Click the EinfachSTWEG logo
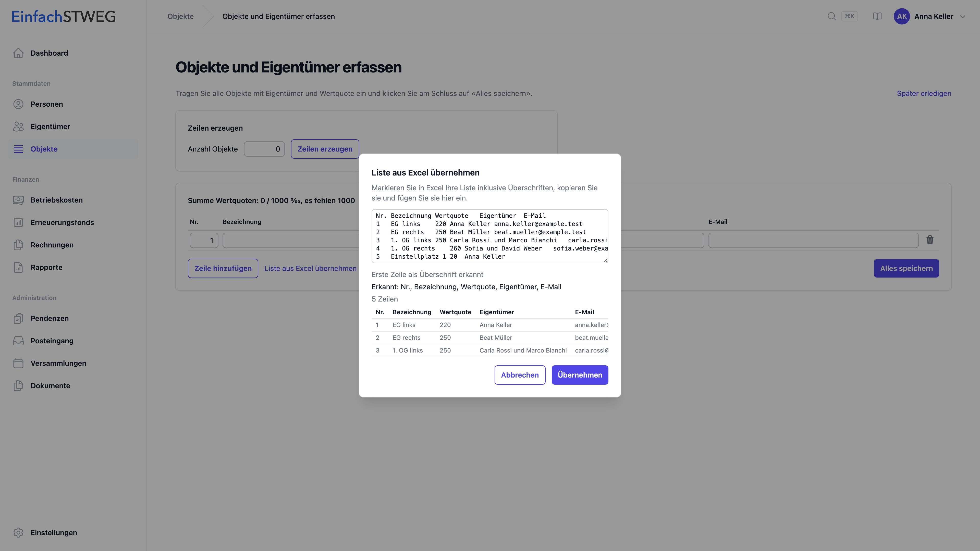The width and height of the screenshot is (980, 551). pos(64,16)
